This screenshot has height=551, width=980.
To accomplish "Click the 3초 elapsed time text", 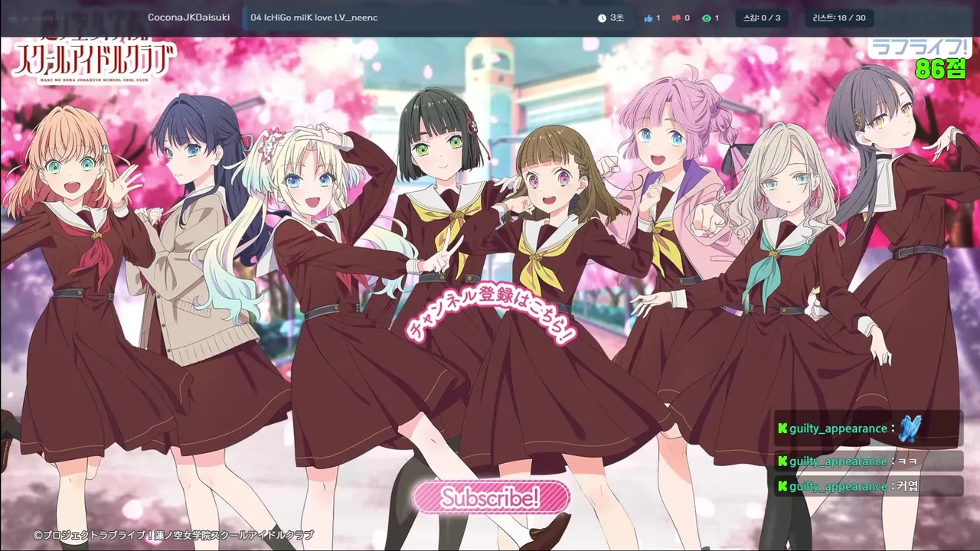I will coord(616,18).
